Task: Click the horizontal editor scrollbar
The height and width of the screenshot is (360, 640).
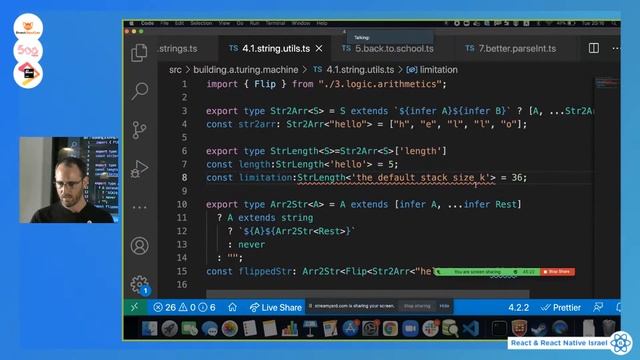Action: coord(367,293)
